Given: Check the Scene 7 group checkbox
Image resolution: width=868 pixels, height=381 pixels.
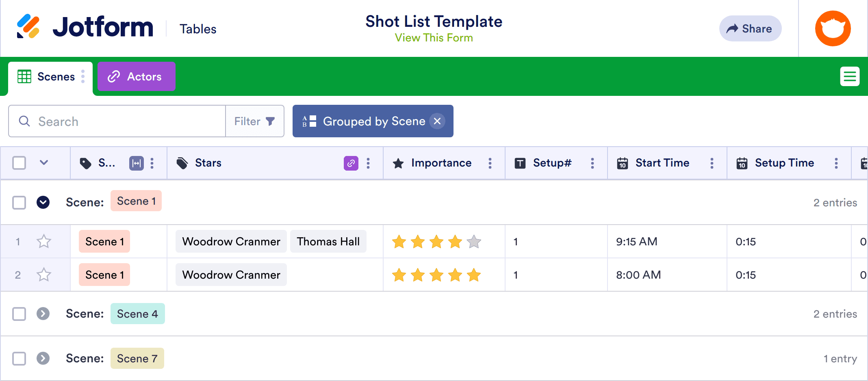Looking at the screenshot, I should pos(19,359).
